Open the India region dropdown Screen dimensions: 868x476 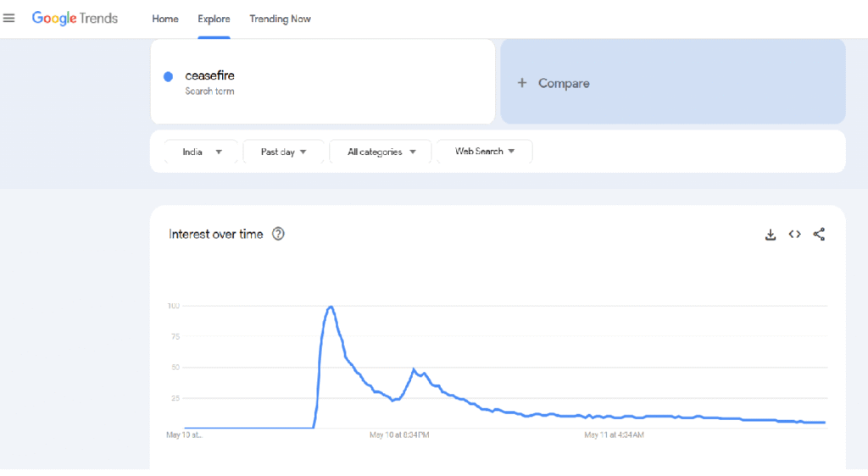click(x=202, y=152)
